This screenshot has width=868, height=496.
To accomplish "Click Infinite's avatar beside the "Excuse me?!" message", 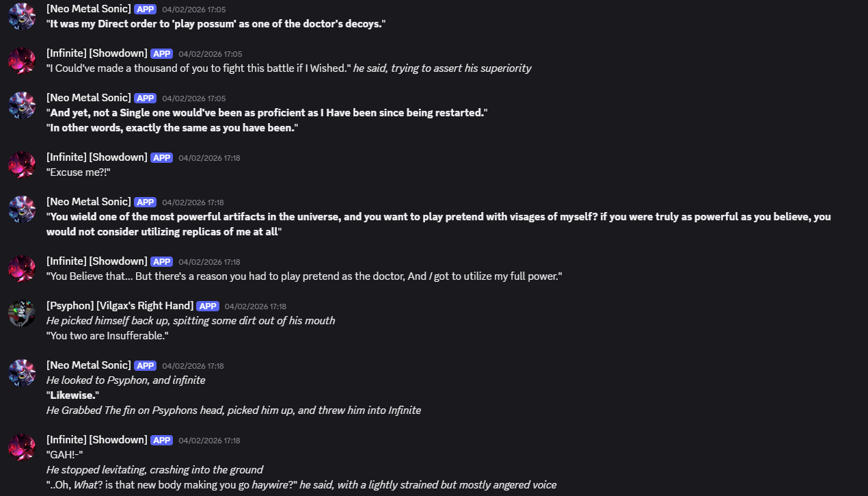I will point(22,164).
